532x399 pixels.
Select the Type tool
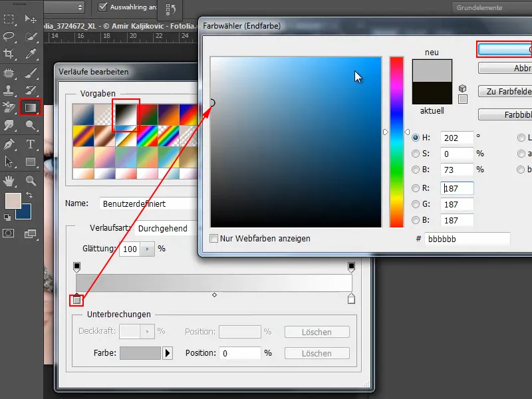31,144
